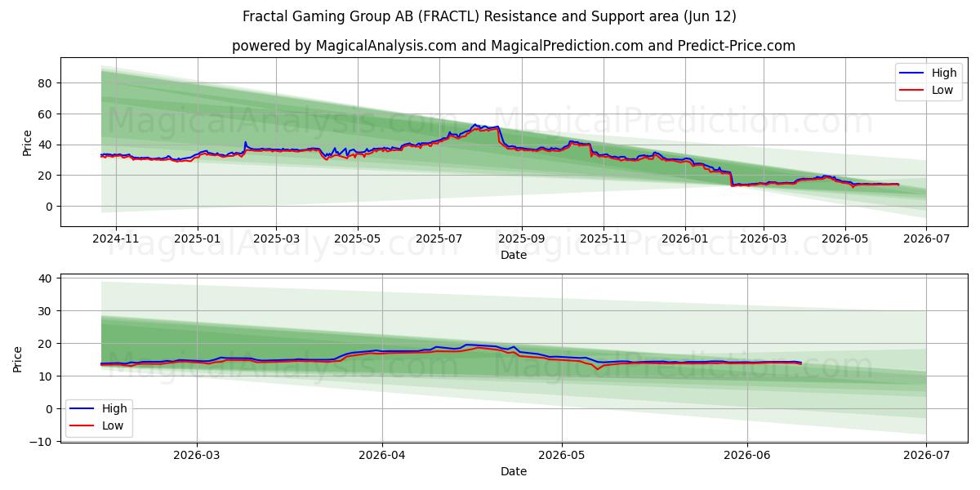Viewport: 980px width, 490px height.
Task: Click the 2026-07 date tick on lower chart
Action: [x=926, y=455]
